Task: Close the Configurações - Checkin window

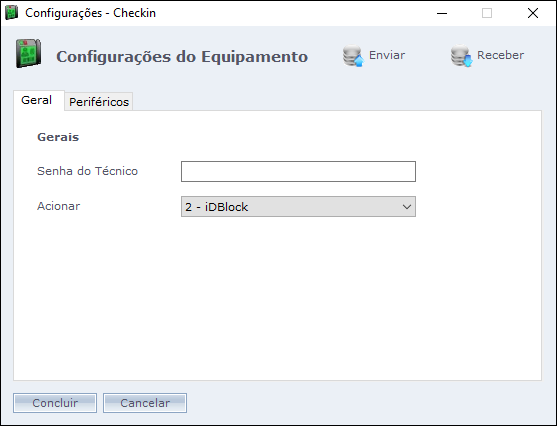Action: click(x=532, y=13)
